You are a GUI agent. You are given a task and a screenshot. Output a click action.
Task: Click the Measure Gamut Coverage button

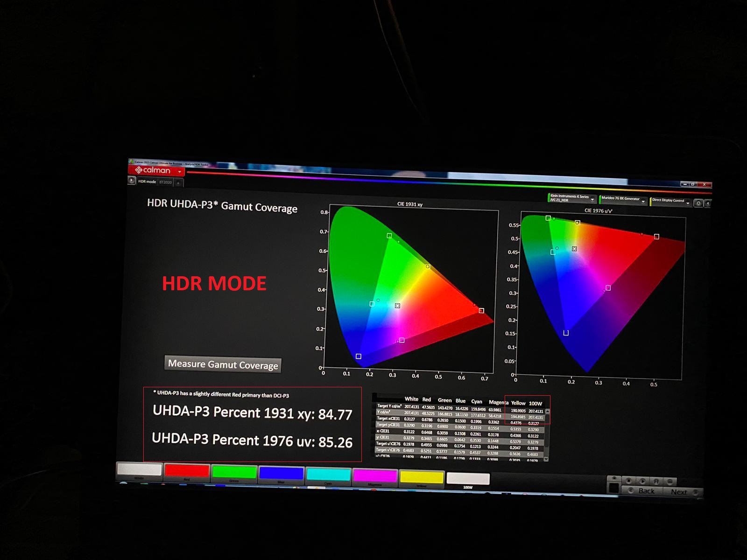click(223, 364)
